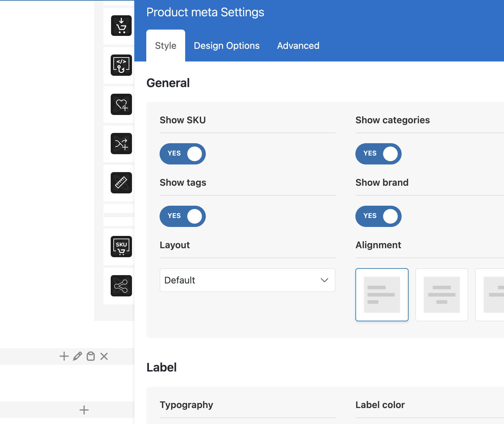Choose the right alignment thumbnail
This screenshot has height=424, width=504.
click(x=490, y=295)
